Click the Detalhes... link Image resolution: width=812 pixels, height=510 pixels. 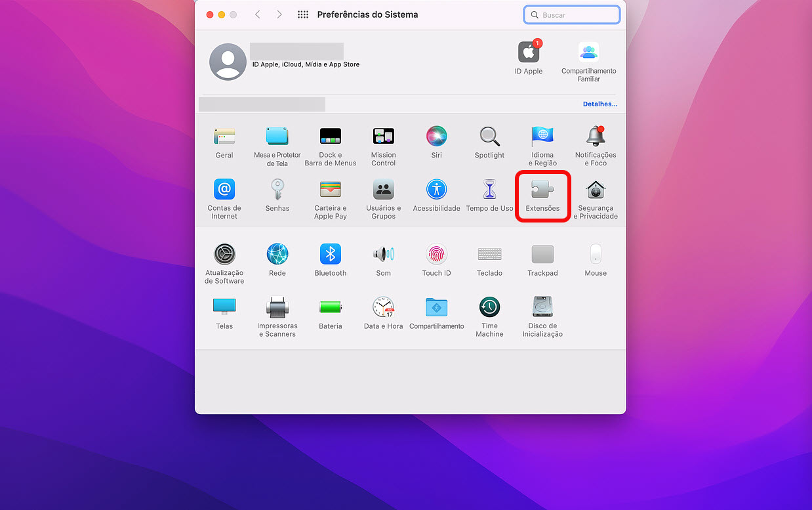click(x=599, y=104)
